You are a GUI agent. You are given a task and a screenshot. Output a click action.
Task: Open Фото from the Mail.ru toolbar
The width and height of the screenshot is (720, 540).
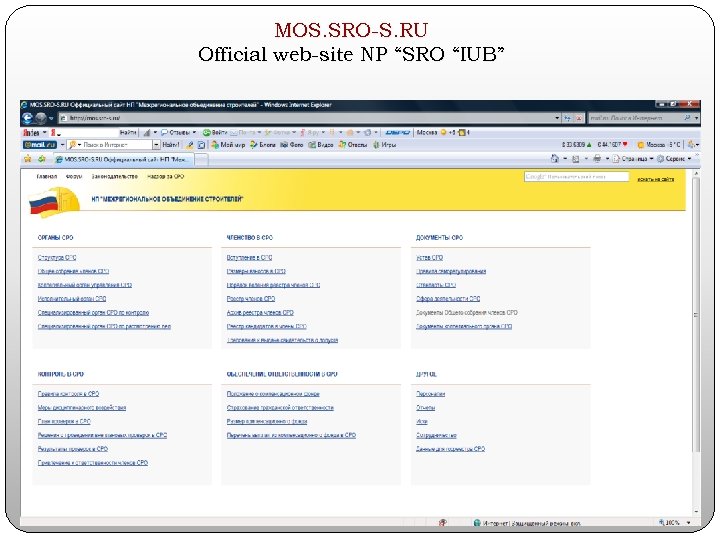pyautogui.click(x=292, y=145)
